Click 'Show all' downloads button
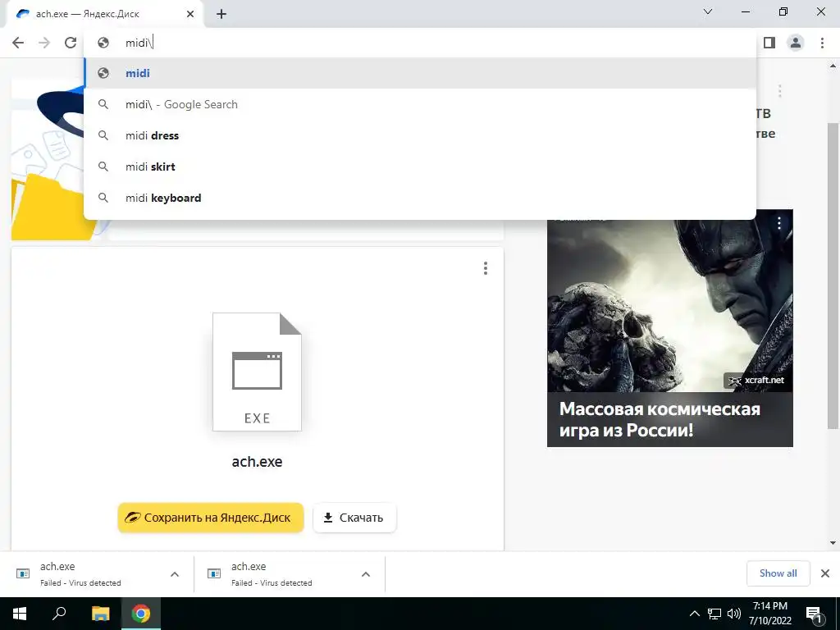 coord(778,573)
